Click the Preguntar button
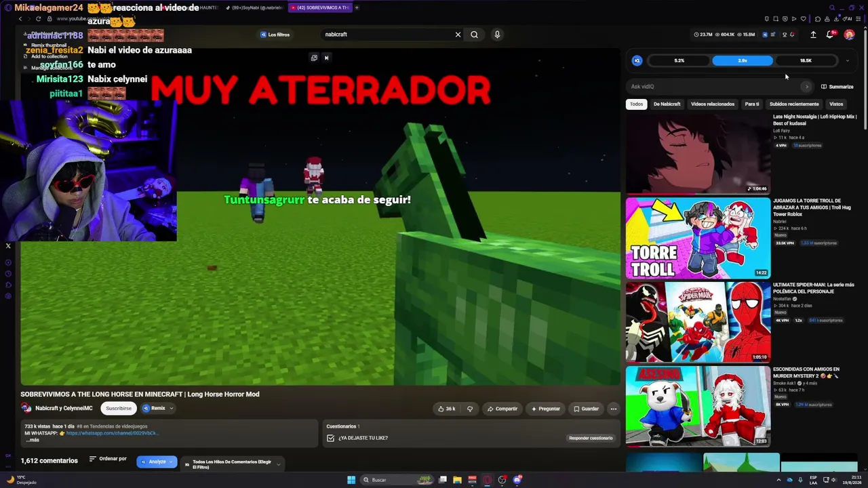Image resolution: width=868 pixels, height=488 pixels. click(546, 409)
